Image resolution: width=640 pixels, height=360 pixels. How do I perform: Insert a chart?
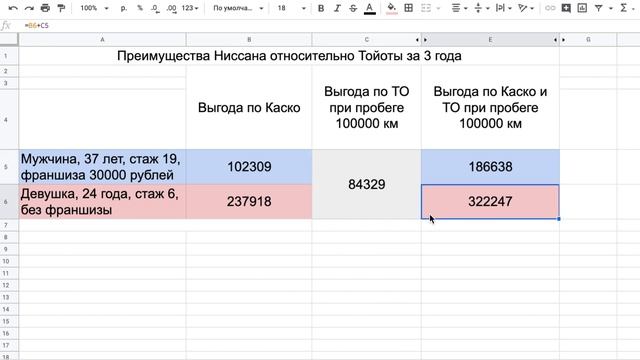coord(582,8)
